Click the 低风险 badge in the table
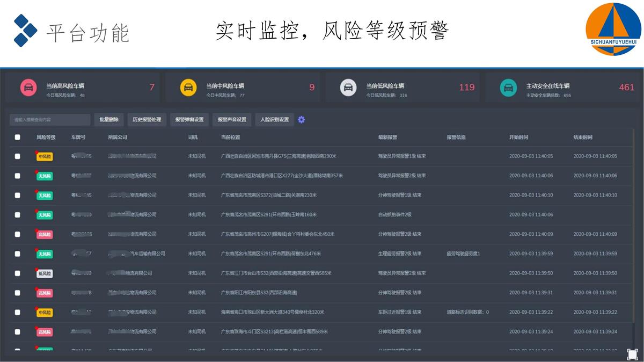Viewport: 644px width, 362px height. (x=45, y=273)
